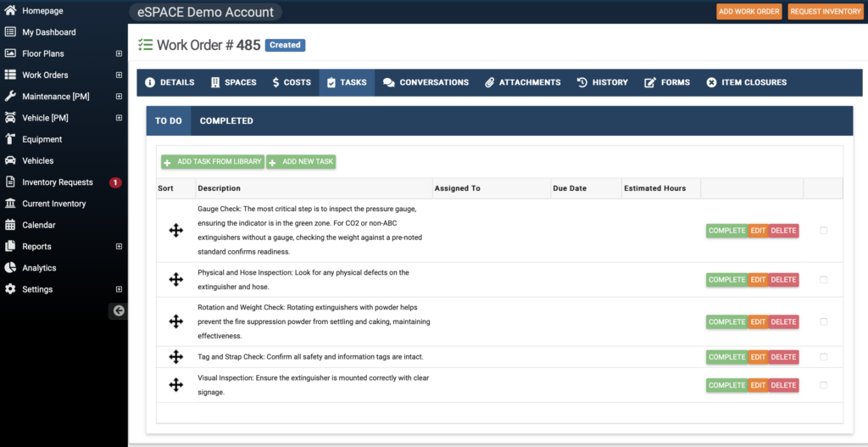This screenshot has width=868, height=447.
Task: Click the Homepage house icon in sidebar
Action: [10, 10]
